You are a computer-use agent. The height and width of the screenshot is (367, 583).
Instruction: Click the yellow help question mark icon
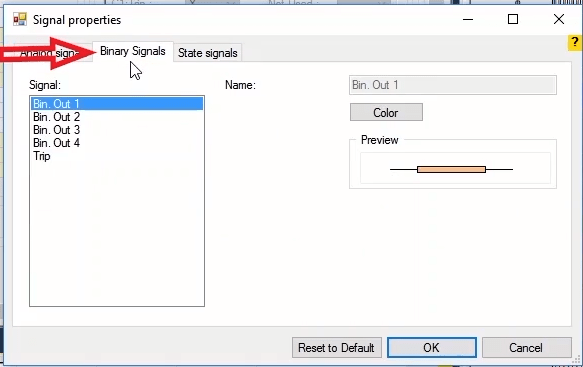[574, 42]
